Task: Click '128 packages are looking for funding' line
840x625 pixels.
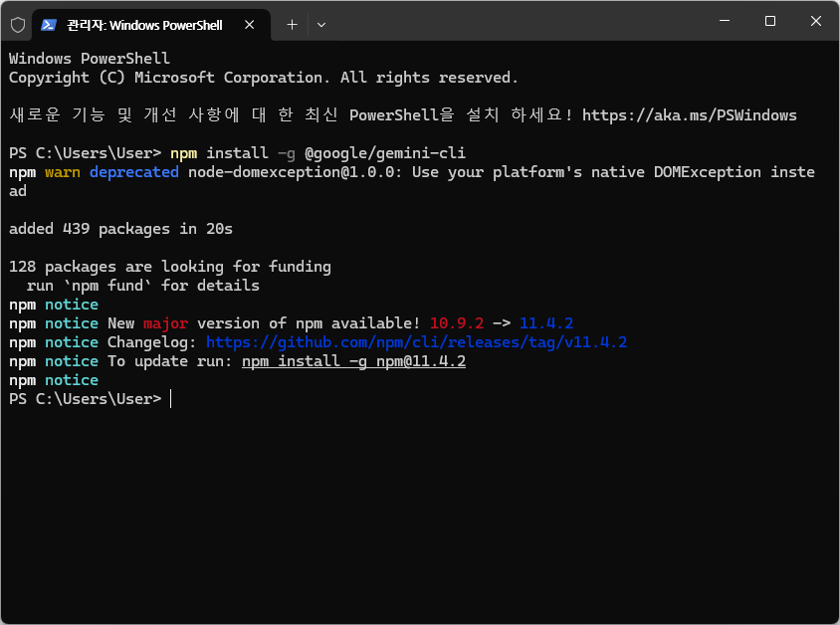Action: (x=170, y=267)
